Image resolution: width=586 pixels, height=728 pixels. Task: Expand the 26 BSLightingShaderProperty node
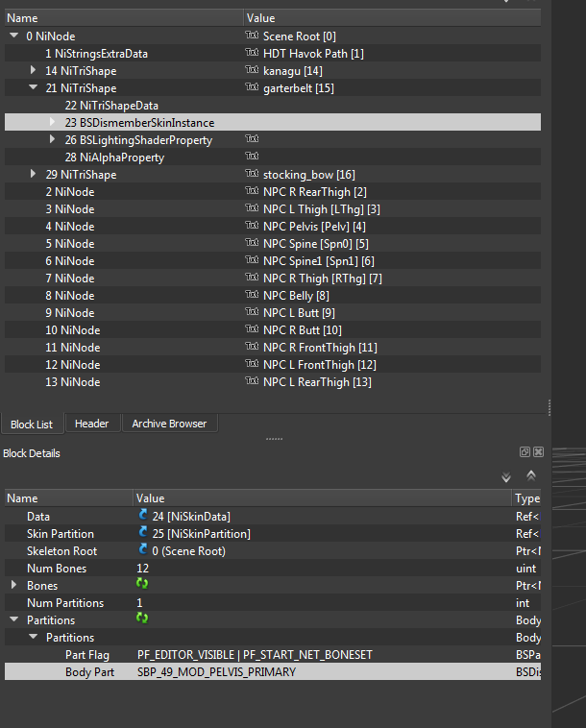52,139
